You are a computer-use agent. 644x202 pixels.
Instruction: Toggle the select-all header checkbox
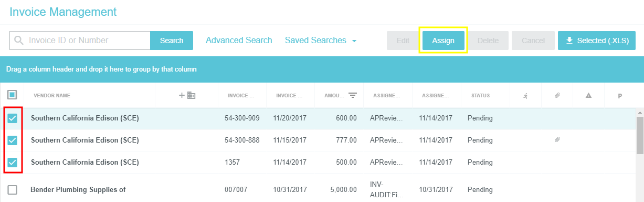pos(12,95)
